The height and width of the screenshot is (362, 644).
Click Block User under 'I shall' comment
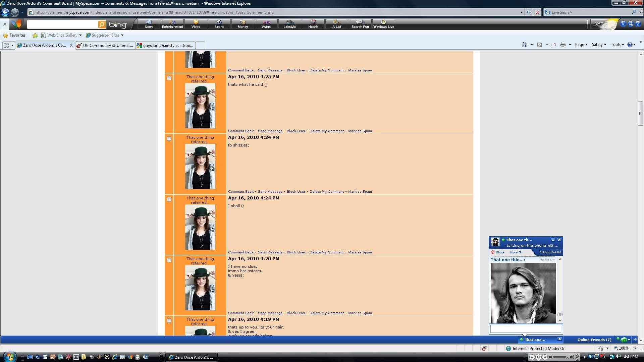coord(296,252)
